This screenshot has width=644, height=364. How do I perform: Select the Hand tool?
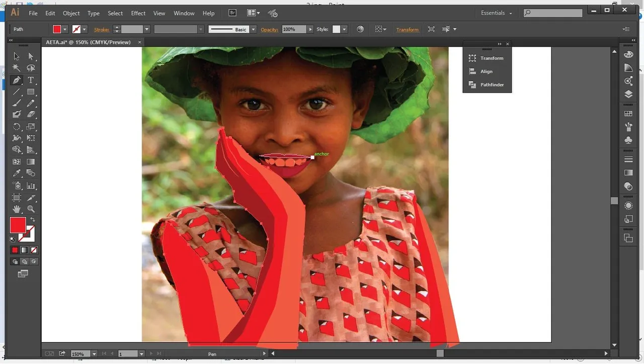17,209
